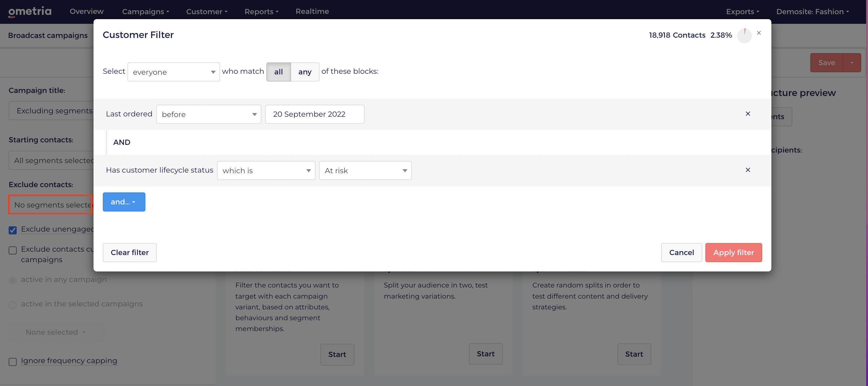The height and width of the screenshot is (386, 868).
Task: Go to Realtime page
Action: click(x=312, y=11)
